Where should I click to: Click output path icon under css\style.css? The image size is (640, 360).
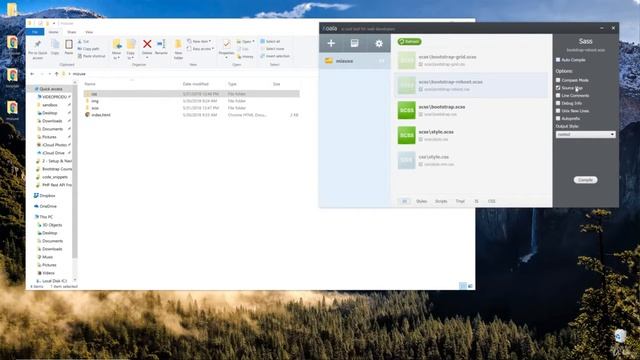(x=420, y=164)
